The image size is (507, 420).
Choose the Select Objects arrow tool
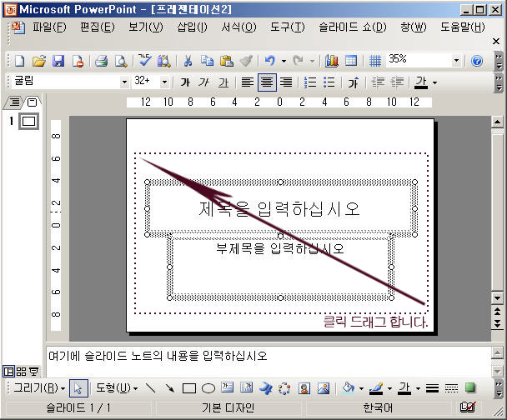point(78,388)
